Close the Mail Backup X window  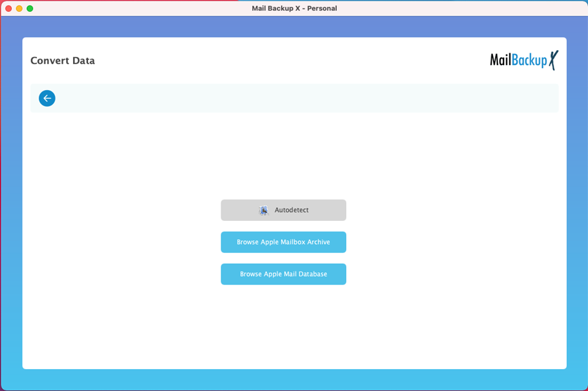tap(9, 8)
